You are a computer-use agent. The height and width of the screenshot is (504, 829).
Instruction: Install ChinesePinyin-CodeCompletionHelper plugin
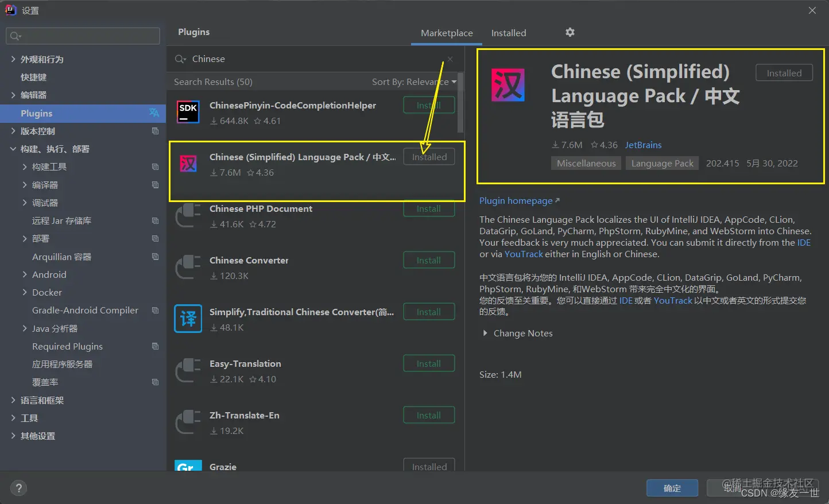429,105
